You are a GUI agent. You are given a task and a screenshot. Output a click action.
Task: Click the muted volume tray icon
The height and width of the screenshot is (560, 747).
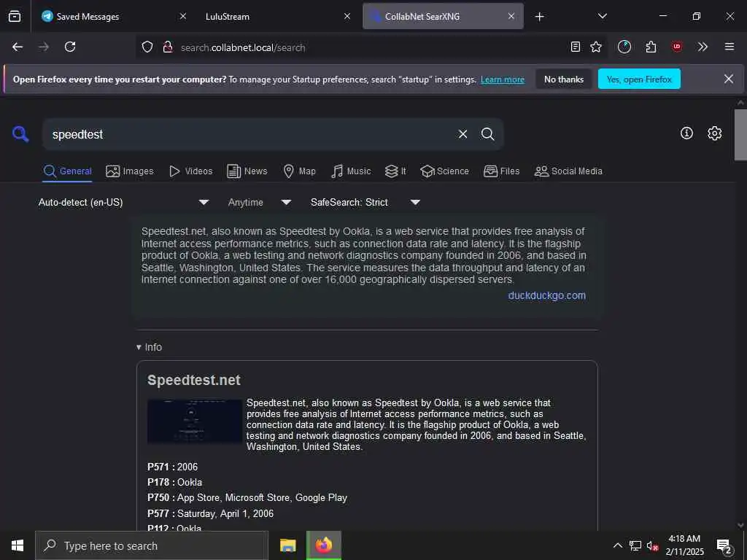[x=652, y=545]
